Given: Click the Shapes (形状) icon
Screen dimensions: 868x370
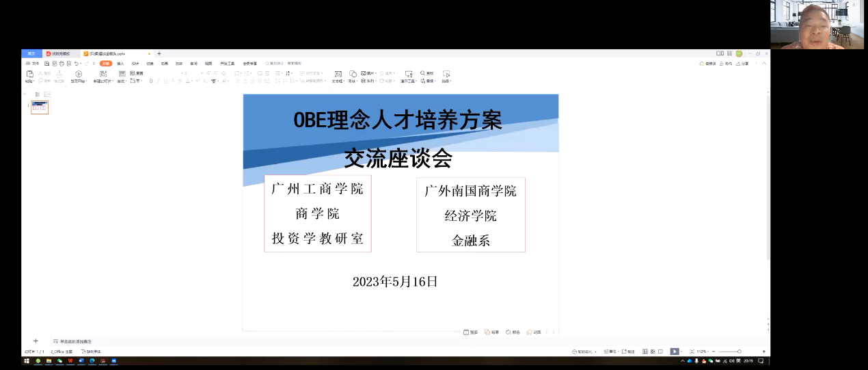Looking at the screenshot, I should pos(353,74).
